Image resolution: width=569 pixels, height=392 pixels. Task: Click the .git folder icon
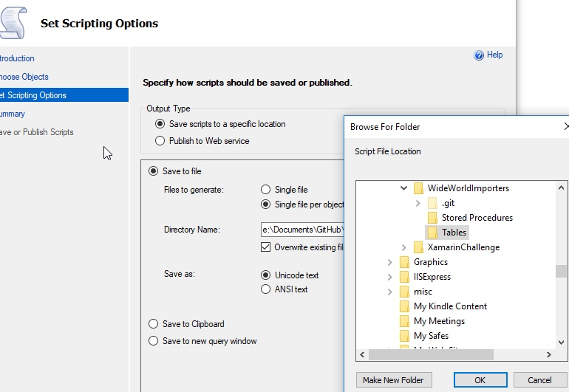coord(433,203)
